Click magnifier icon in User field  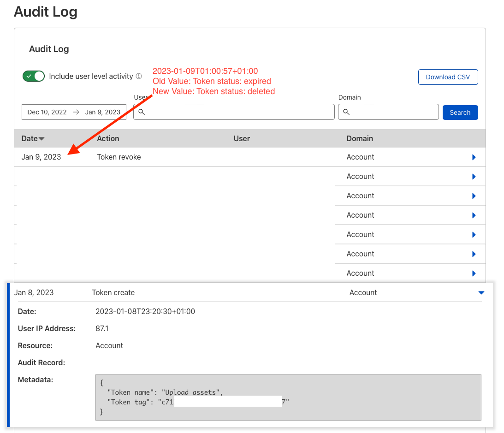pos(142,112)
